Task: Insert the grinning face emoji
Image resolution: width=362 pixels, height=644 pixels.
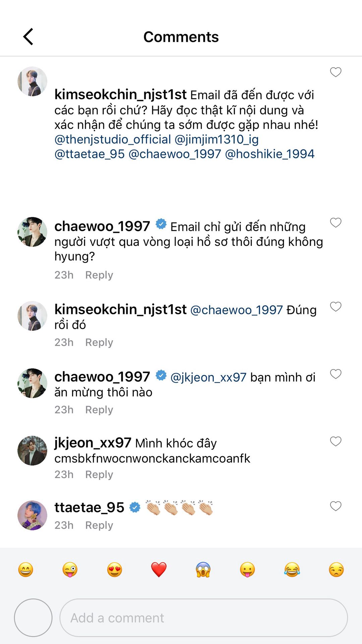Action: [x=26, y=570]
